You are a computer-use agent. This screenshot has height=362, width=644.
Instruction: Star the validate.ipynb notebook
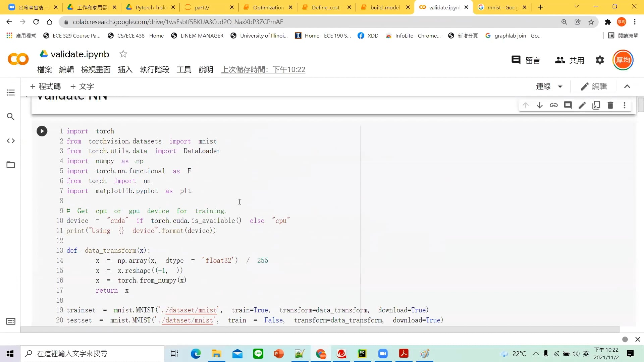click(123, 54)
